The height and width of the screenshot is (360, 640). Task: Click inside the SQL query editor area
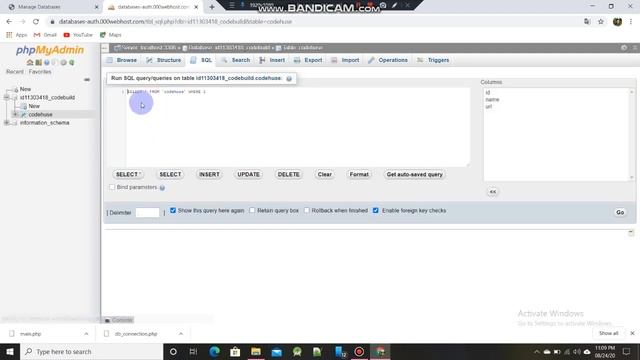click(297, 127)
